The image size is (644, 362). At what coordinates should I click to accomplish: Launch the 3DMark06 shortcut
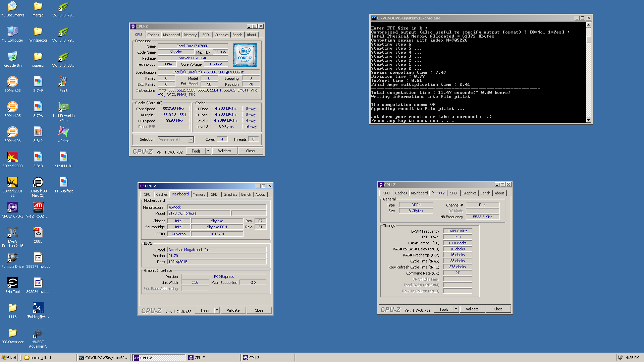click(x=12, y=135)
